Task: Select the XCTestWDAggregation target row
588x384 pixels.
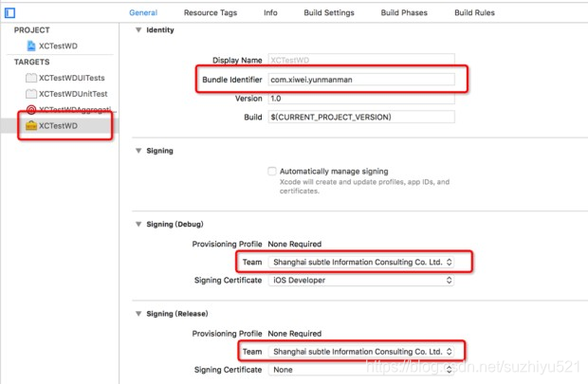Action: [60, 109]
